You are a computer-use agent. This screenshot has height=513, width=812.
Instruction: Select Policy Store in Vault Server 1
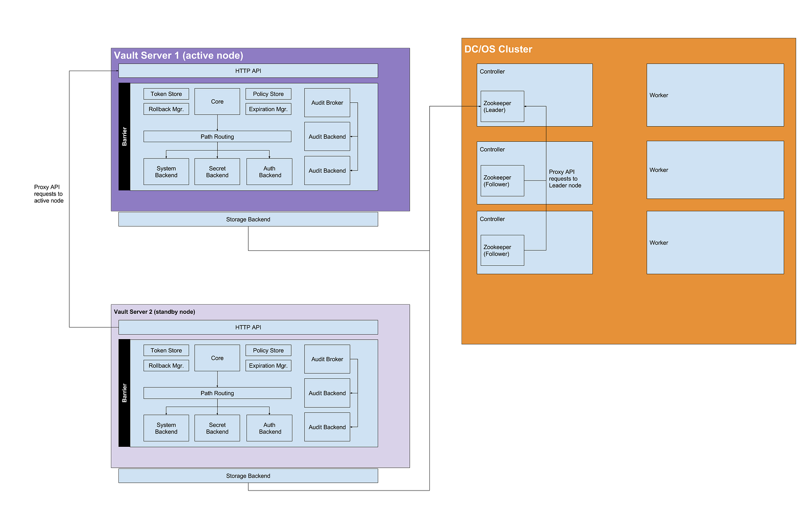[x=269, y=94]
